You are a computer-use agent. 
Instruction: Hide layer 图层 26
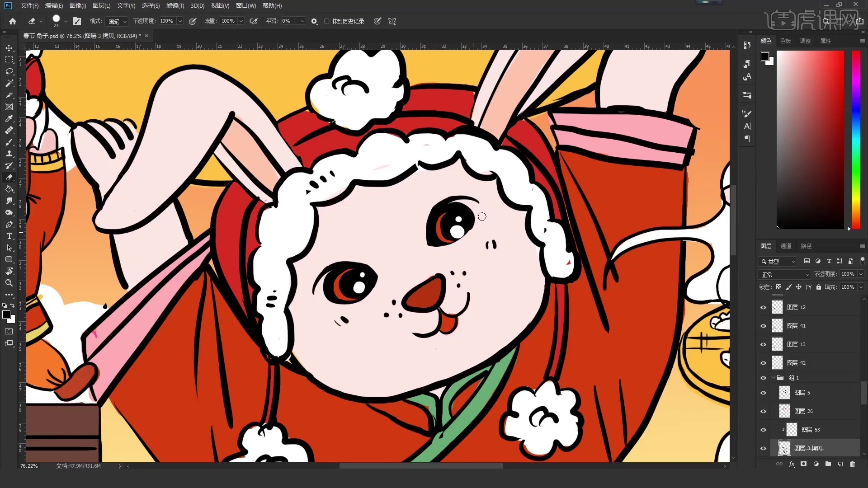tap(763, 411)
